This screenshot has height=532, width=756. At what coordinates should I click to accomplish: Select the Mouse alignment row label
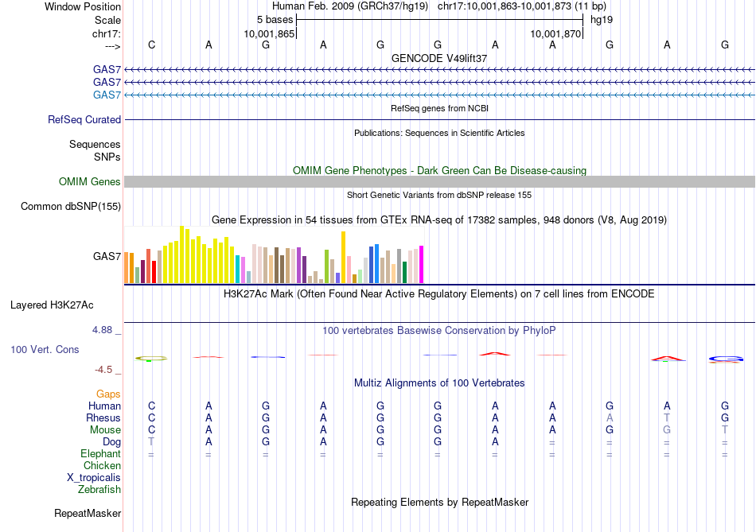(105, 429)
